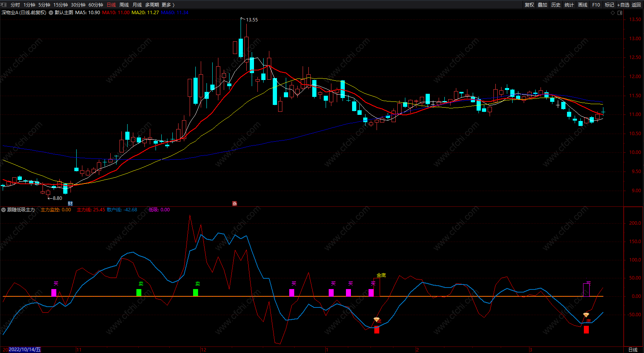Click the 标记 mark button
Viewport: 644px width, 353px height.
[610, 5]
